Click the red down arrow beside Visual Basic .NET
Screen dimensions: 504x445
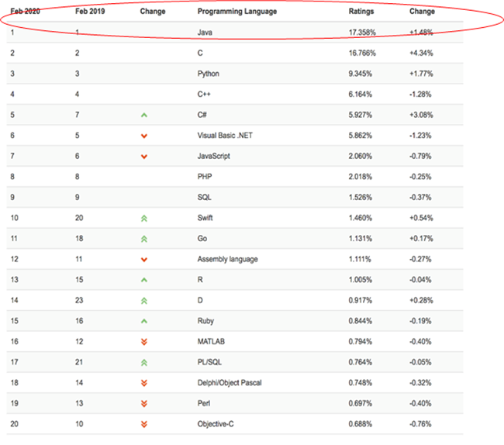pyautogui.click(x=143, y=136)
